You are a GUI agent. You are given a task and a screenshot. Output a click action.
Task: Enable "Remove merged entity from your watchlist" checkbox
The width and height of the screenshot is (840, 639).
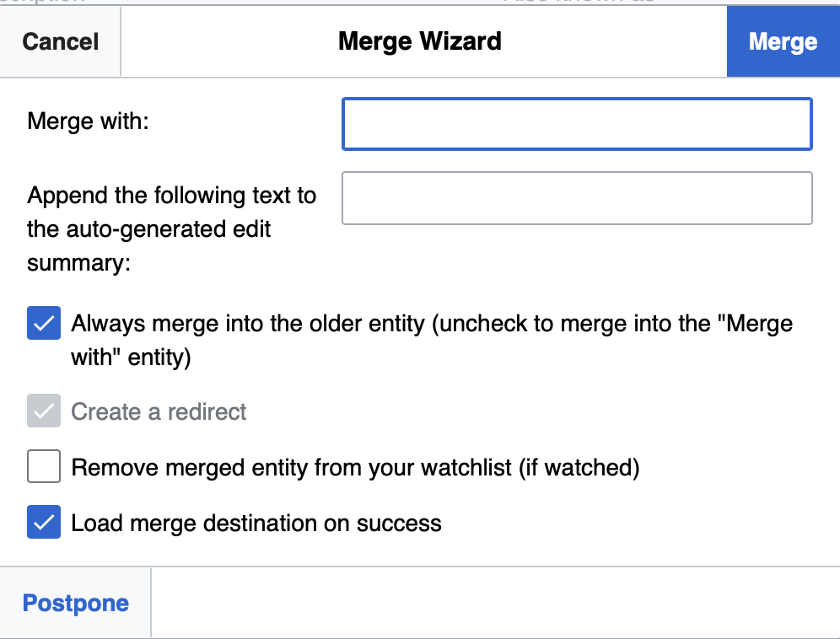coord(44,467)
